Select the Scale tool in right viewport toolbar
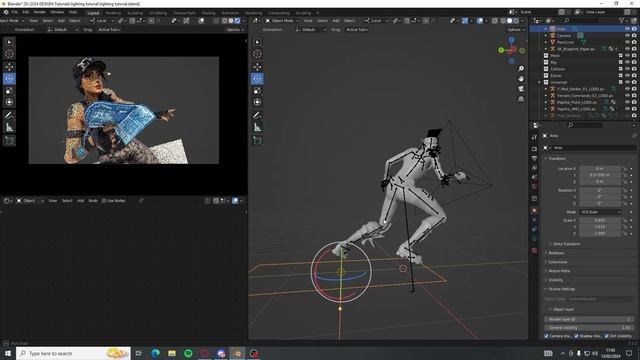Screen dimensions: 640x360 pyautogui.click(x=257, y=91)
